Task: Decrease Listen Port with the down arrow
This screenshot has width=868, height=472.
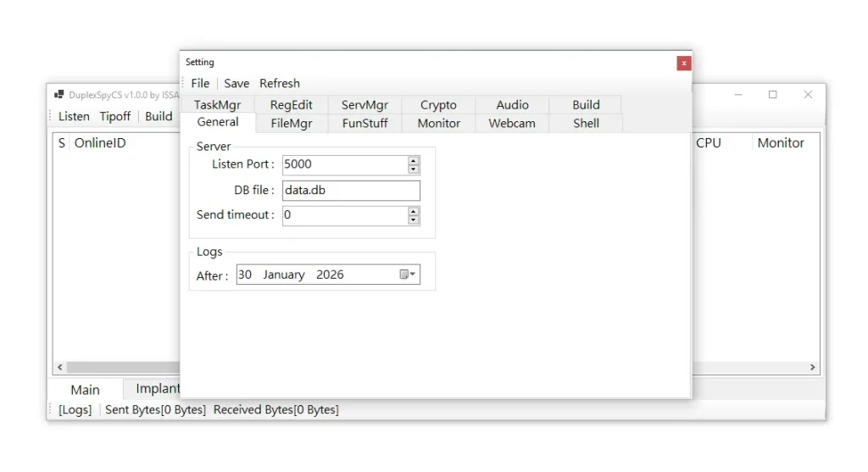Action: 414,169
